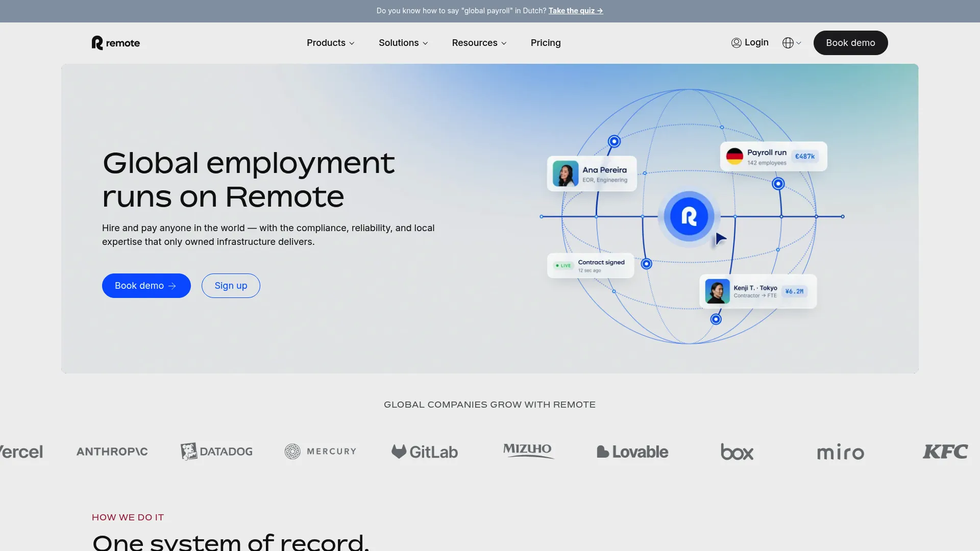Viewport: 980px width, 551px height.
Task: Click the GitLab logo
Action: (425, 452)
